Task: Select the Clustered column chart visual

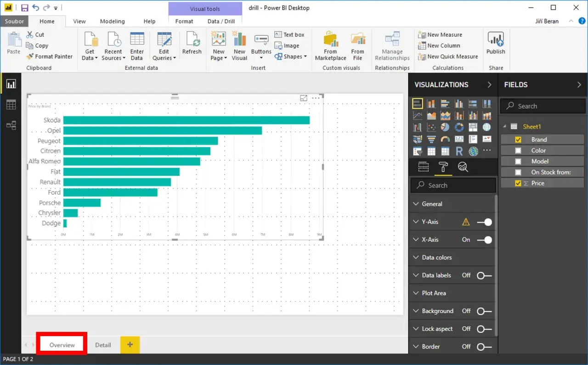Action: [x=459, y=103]
